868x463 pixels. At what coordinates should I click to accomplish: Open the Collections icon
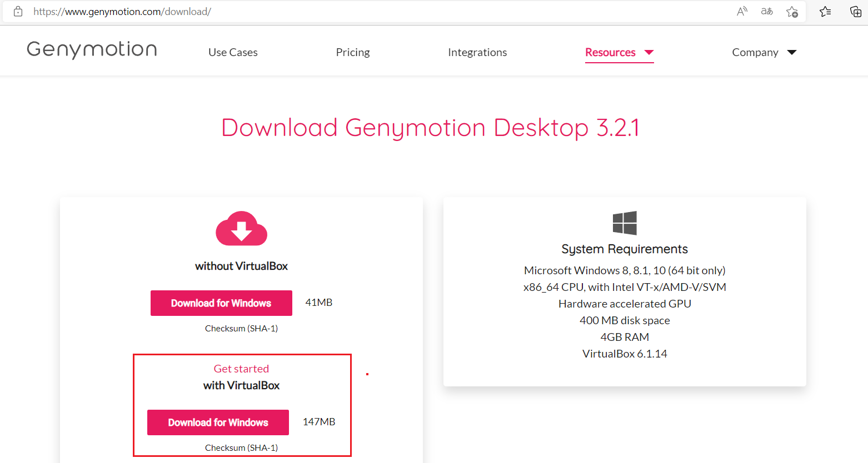pos(856,11)
